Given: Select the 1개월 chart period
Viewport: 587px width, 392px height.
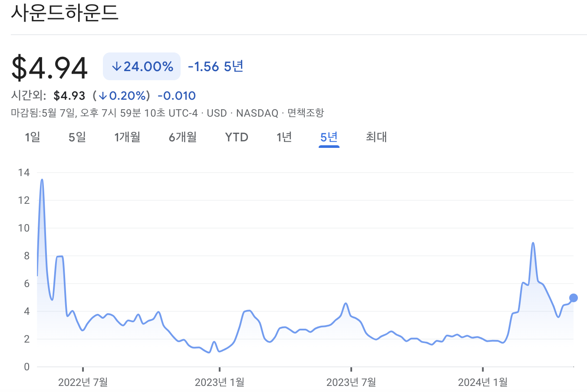Looking at the screenshot, I should 127,137.
